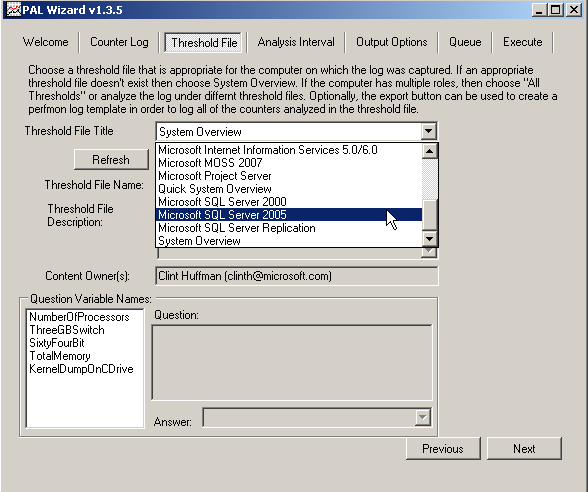Pick Microsoft Project Server threshold file
The image size is (588, 492).
coord(288,176)
